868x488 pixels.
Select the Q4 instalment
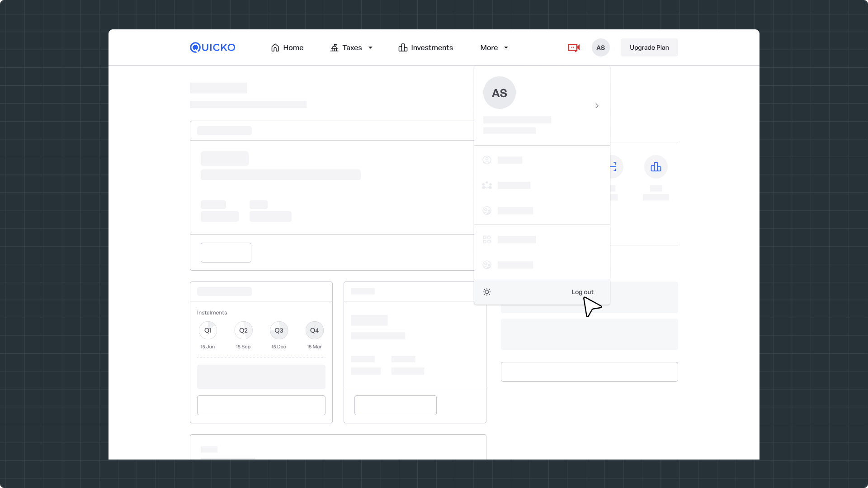coord(315,330)
